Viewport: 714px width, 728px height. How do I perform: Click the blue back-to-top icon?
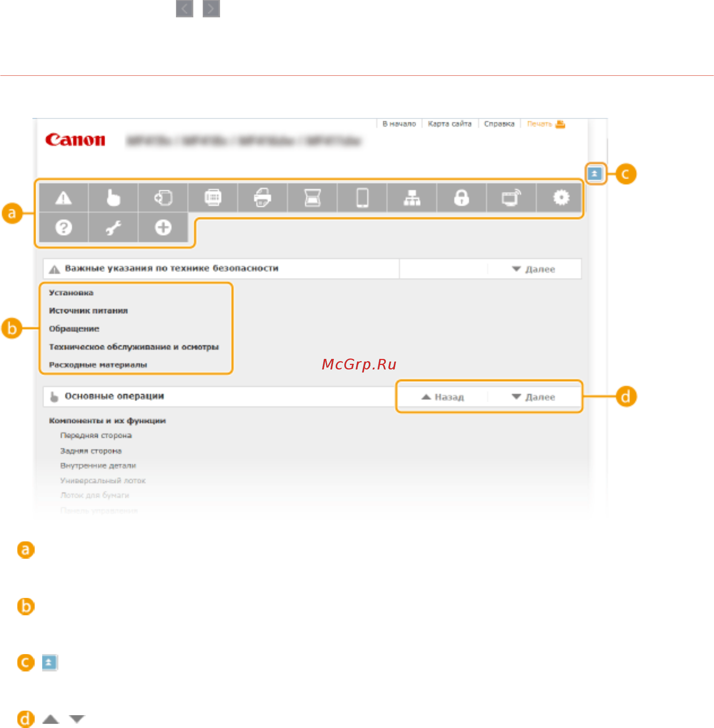tap(595, 174)
